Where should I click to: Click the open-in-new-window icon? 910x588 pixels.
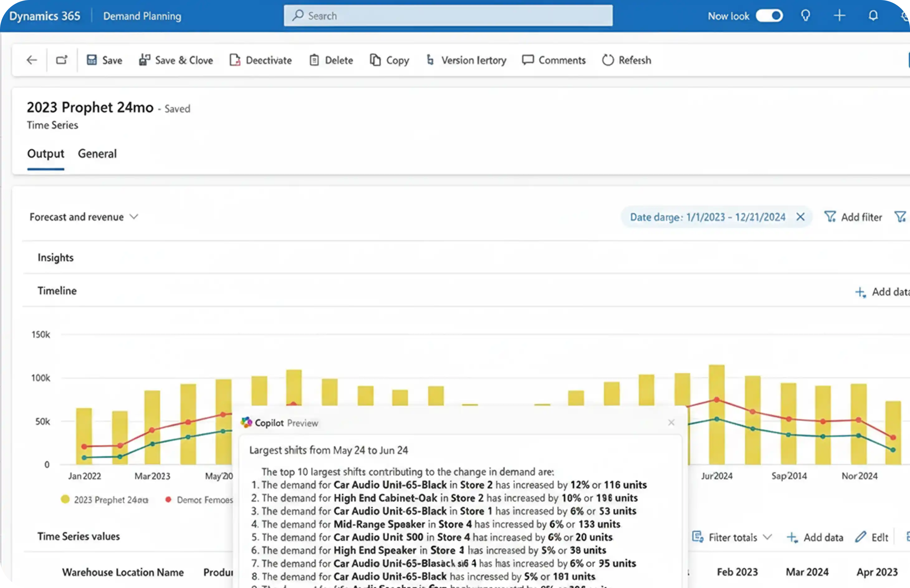click(61, 60)
